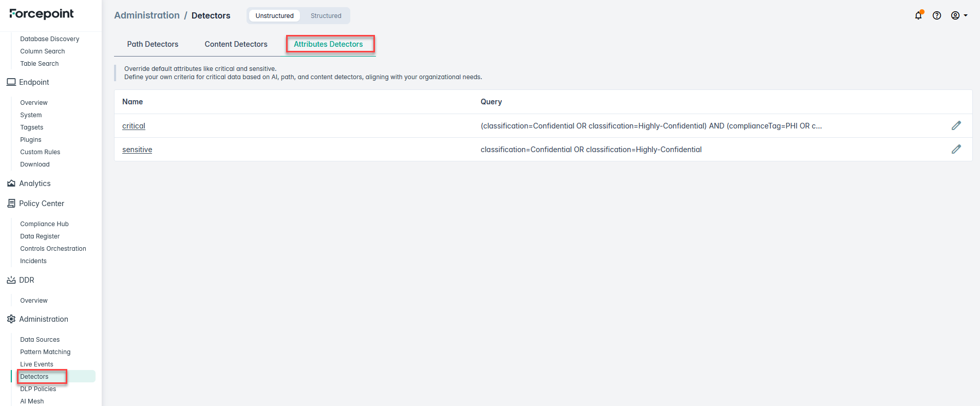Click the help question mark icon
The width and height of the screenshot is (980, 406).
pos(937,15)
